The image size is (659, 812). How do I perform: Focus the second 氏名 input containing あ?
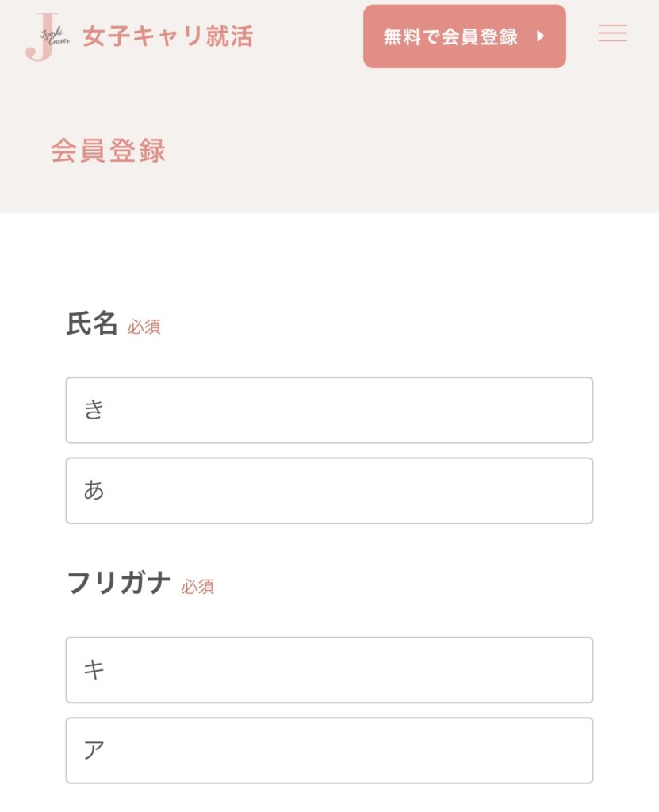pyautogui.click(x=329, y=490)
